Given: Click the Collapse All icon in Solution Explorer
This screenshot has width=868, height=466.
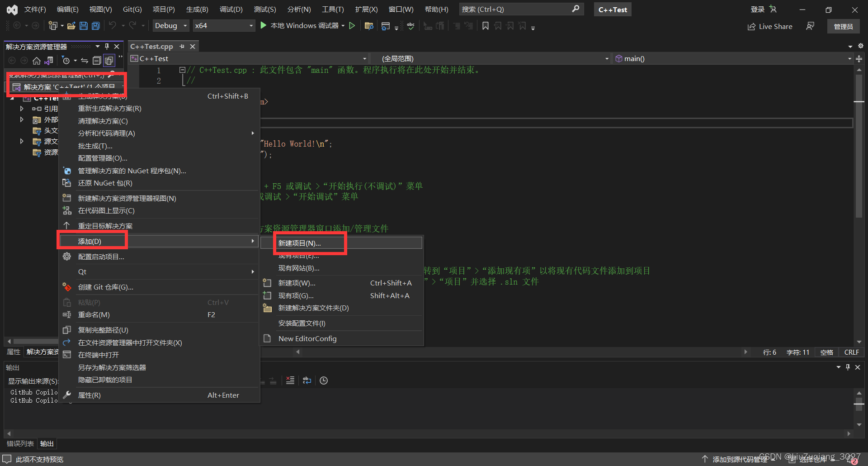Looking at the screenshot, I should [97, 60].
